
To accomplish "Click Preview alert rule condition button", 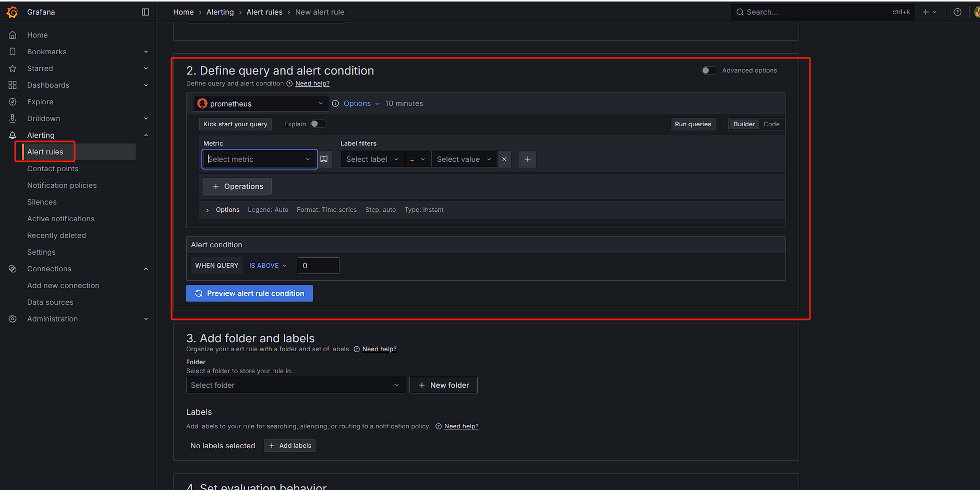I will (x=249, y=293).
